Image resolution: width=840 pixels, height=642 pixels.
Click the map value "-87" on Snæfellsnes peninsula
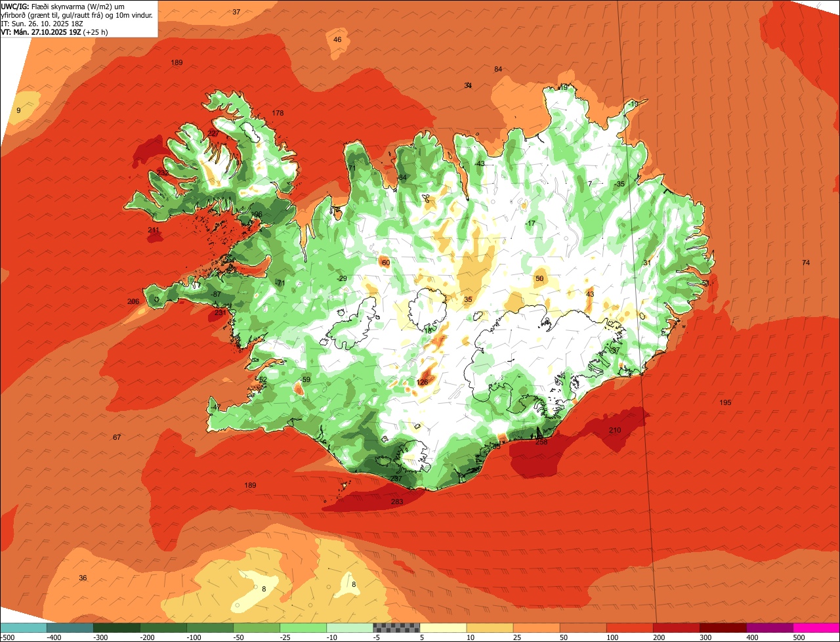216,294
